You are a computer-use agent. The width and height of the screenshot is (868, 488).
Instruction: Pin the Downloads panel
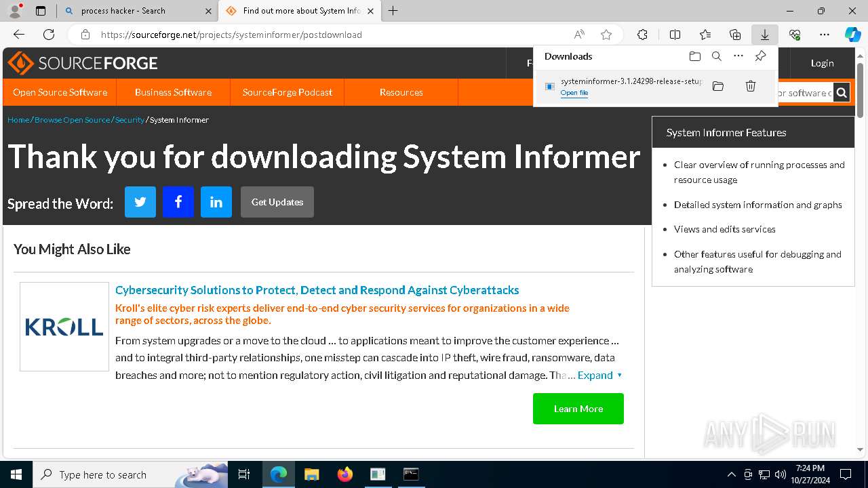click(x=761, y=56)
